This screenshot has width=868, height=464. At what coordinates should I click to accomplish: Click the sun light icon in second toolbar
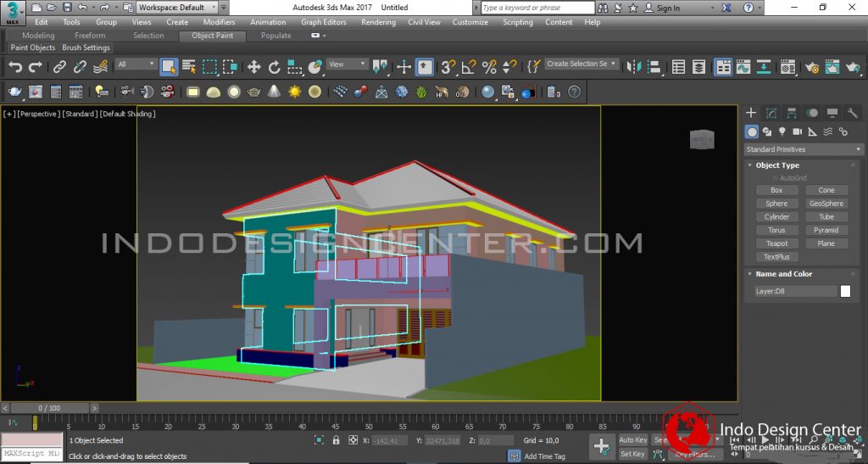tap(294, 92)
